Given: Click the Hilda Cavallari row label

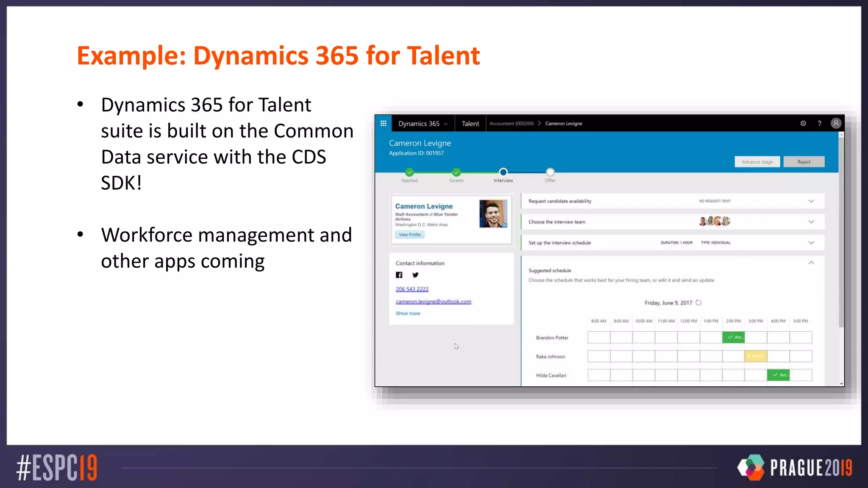Looking at the screenshot, I should (x=551, y=375).
